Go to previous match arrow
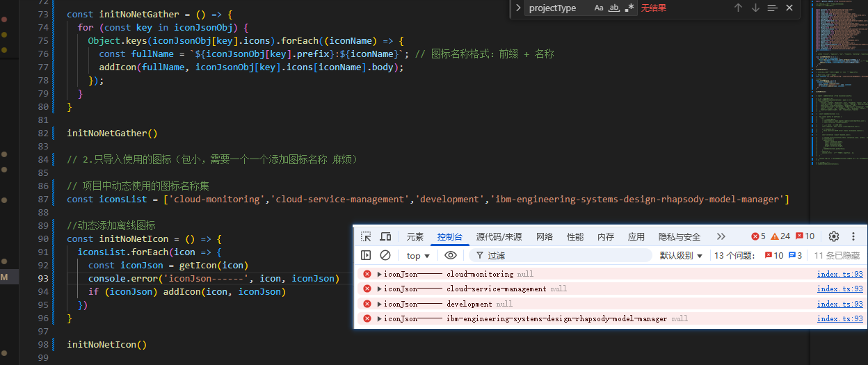Viewport: 868px width, 365px height. (739, 8)
